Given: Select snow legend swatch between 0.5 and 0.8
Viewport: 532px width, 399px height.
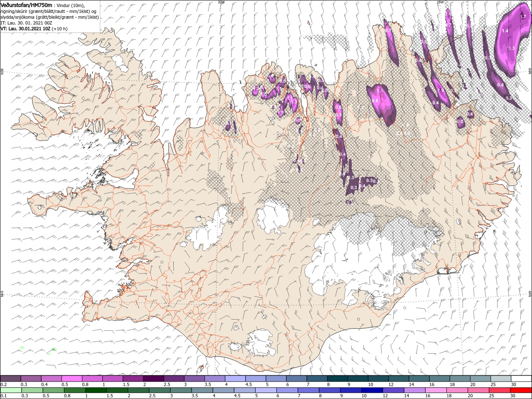Looking at the screenshot, I should (71, 379).
